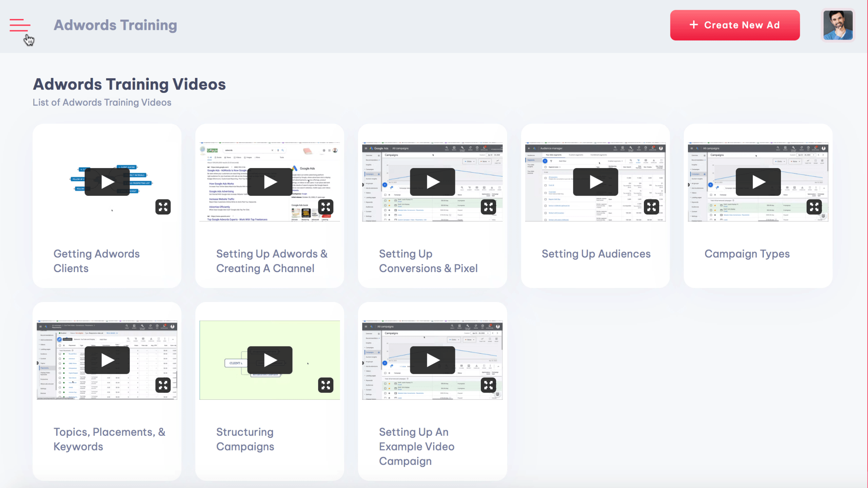Viewport: 868px width, 488px height.
Task: Play the Setting Up Audiences video
Action: pyautogui.click(x=595, y=182)
